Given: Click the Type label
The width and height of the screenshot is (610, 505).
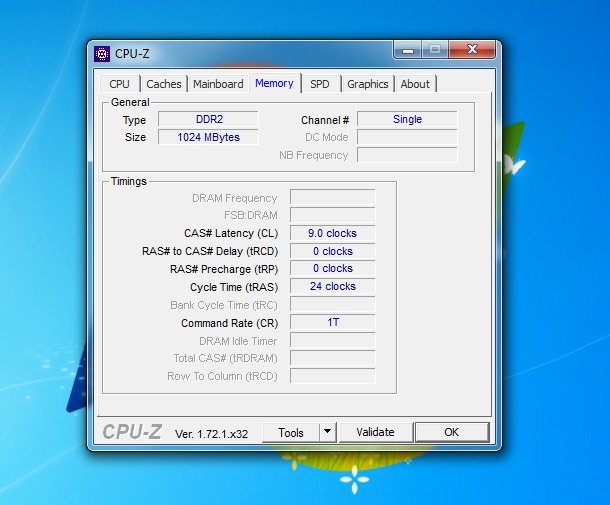Looking at the screenshot, I should 134,120.
